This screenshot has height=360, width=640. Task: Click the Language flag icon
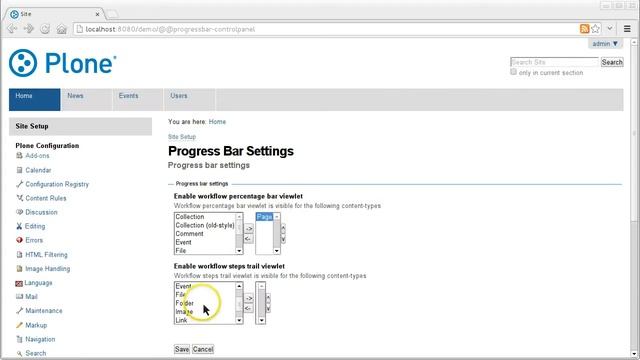click(19, 283)
